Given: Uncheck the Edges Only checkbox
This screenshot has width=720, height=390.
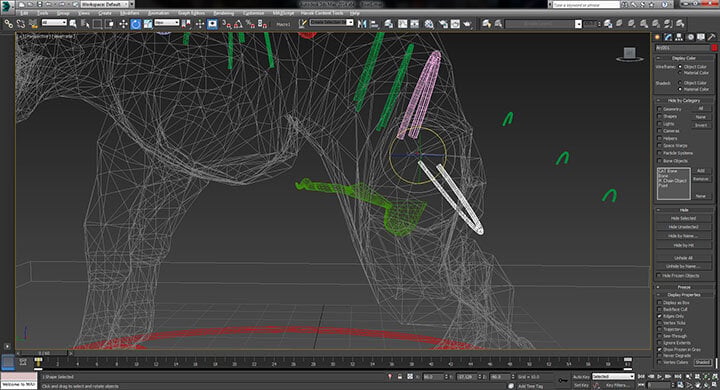Looking at the screenshot, I should (659, 316).
